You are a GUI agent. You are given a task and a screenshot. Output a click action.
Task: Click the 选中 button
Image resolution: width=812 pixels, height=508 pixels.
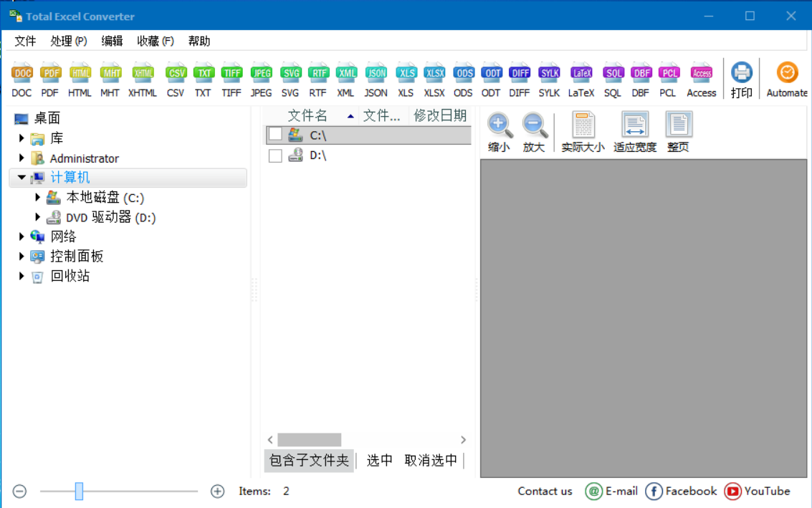click(x=380, y=461)
